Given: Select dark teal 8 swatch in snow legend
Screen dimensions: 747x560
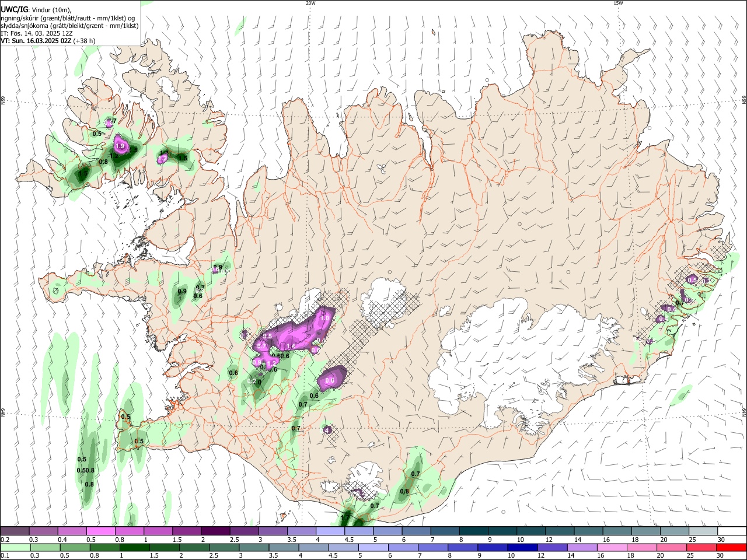Looking at the screenshot, I should [475, 531].
